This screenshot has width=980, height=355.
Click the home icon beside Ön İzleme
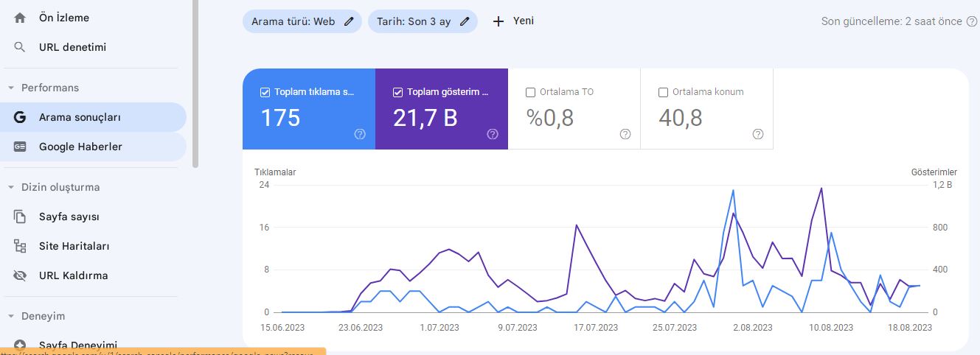[x=20, y=18]
